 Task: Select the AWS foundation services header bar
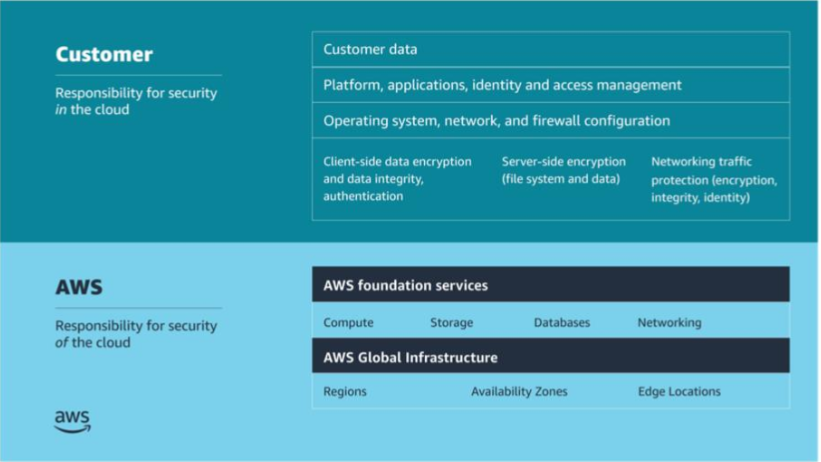[550, 285]
